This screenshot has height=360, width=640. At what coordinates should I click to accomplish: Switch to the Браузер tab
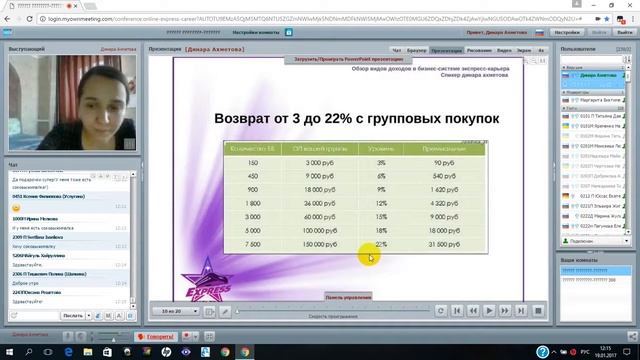pos(416,50)
